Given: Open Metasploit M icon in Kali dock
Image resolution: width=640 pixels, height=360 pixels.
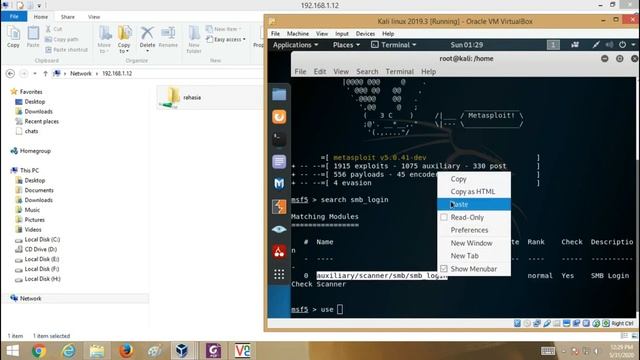Looking at the screenshot, I should pos(279,184).
